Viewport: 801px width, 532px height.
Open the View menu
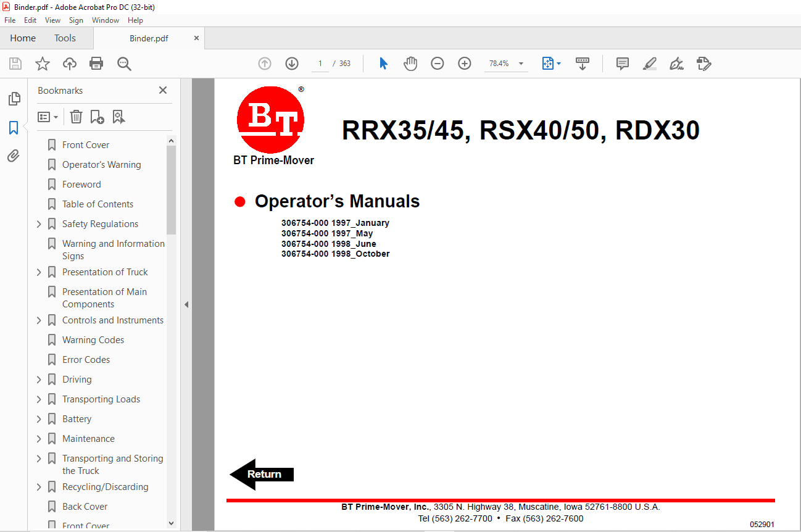pyautogui.click(x=52, y=20)
